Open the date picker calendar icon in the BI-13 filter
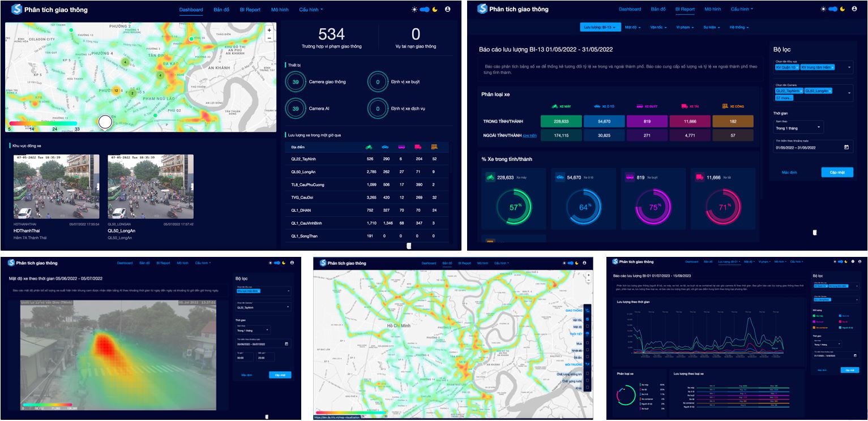The image size is (868, 421). coord(846,147)
